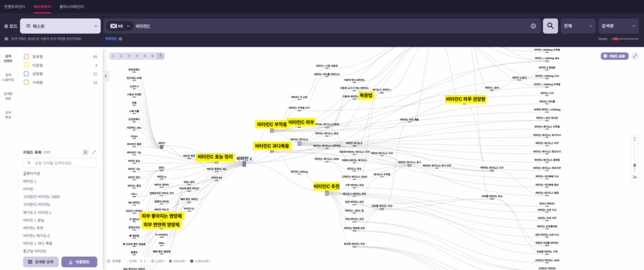Viewport: 644px width, 270px height.
Task: Click the info icon beside view mode hint
Action: tap(6, 38)
